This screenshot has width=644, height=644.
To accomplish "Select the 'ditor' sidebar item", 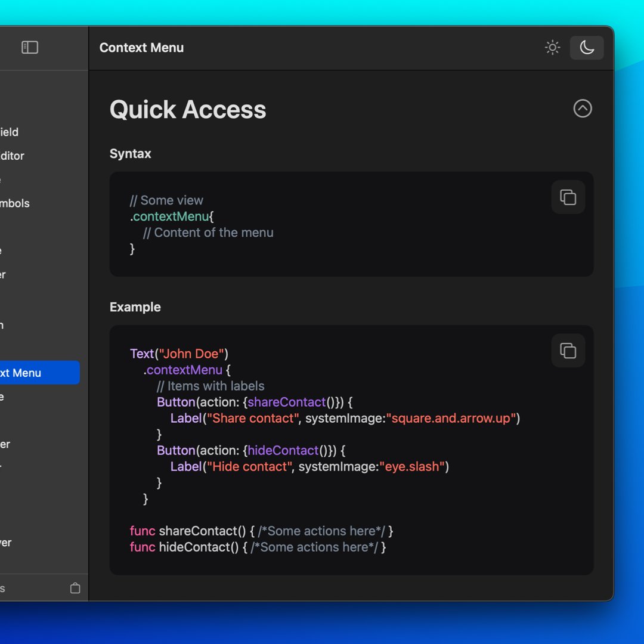I will [12, 156].
